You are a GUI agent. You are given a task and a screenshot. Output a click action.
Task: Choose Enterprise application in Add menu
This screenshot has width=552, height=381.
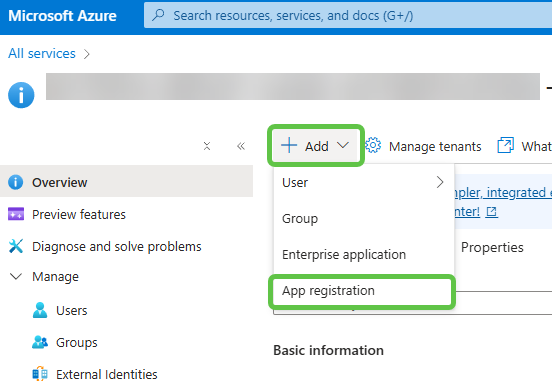[x=364, y=255]
